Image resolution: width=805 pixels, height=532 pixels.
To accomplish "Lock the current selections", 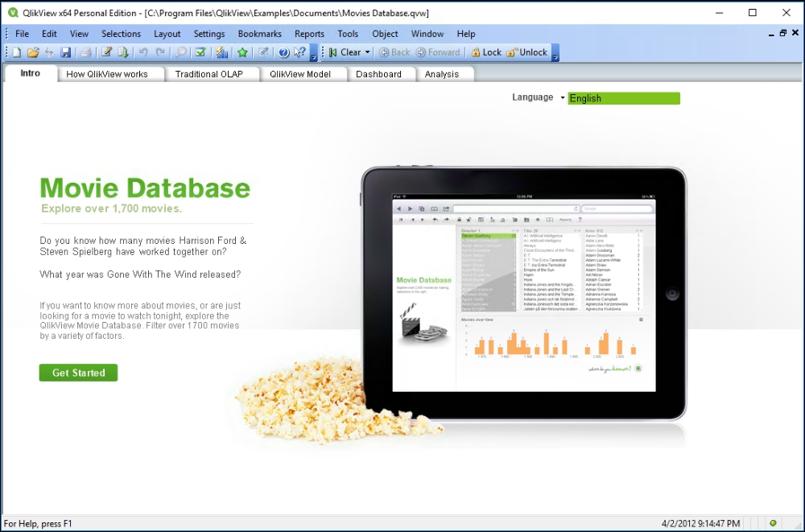I will click(485, 52).
